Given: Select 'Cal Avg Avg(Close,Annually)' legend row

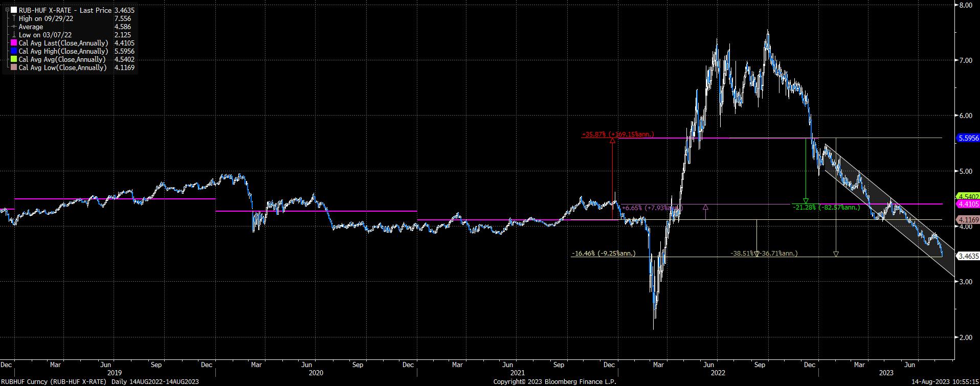Looking at the screenshot, I should [62, 59].
